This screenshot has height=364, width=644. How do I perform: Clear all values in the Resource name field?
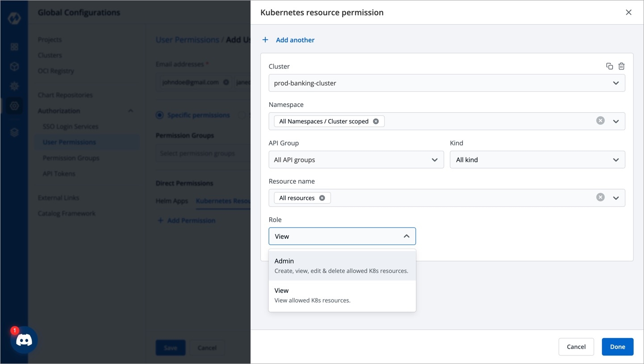(600, 198)
